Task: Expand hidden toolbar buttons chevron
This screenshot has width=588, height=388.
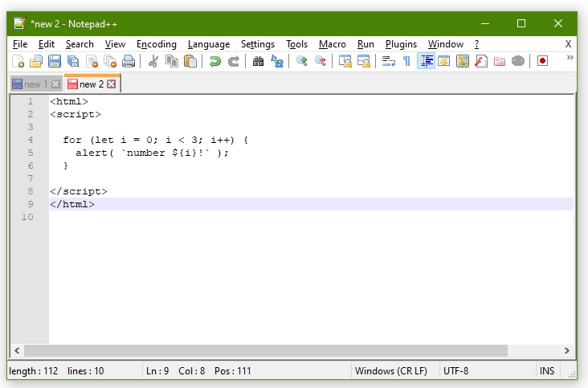Action: pos(570,57)
